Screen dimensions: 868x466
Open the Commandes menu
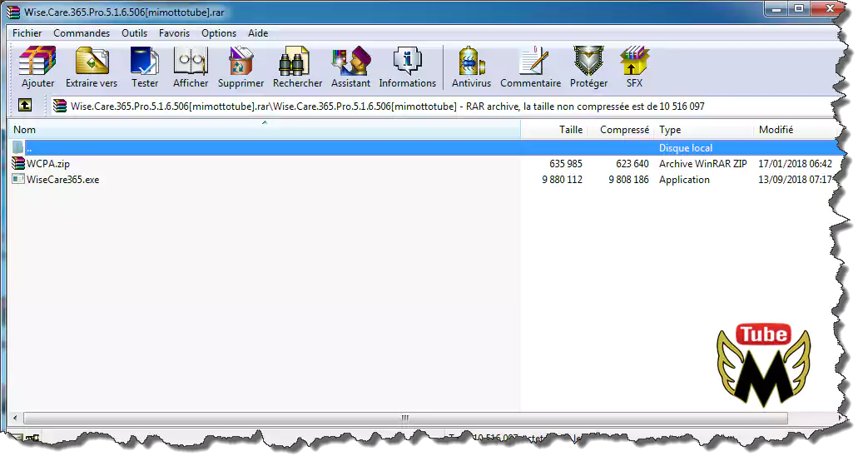pos(82,33)
